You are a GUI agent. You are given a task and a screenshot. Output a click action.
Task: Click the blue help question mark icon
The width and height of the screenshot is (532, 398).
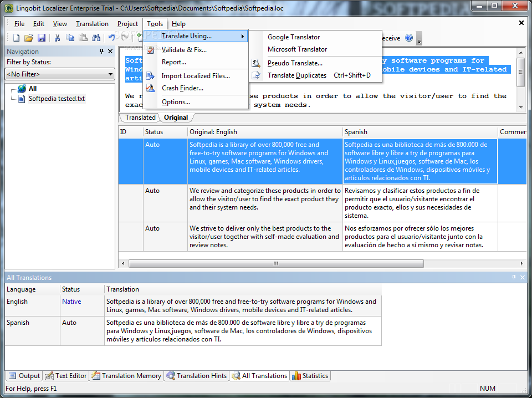pos(409,38)
